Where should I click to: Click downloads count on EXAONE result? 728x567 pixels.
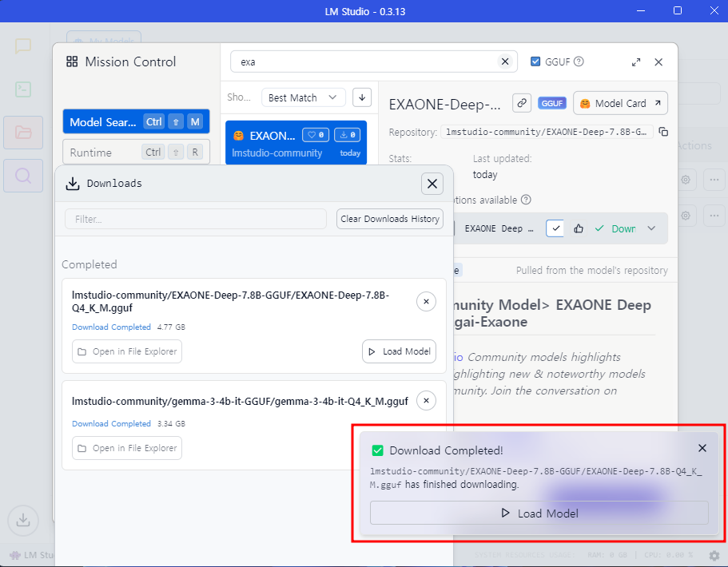(348, 135)
